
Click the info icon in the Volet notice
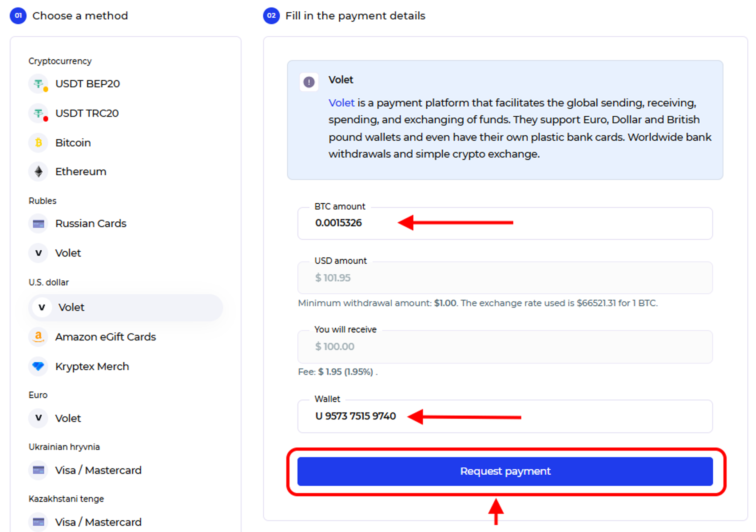tap(309, 82)
